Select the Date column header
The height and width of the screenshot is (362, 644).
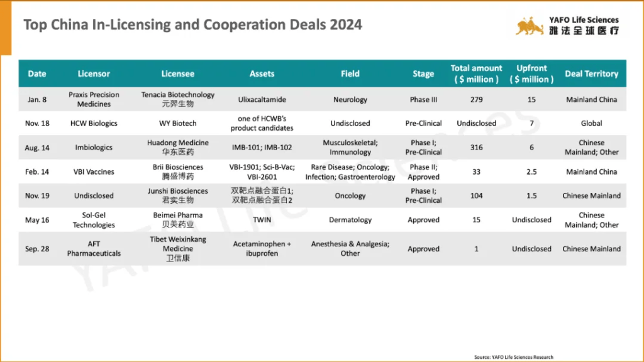click(x=37, y=74)
